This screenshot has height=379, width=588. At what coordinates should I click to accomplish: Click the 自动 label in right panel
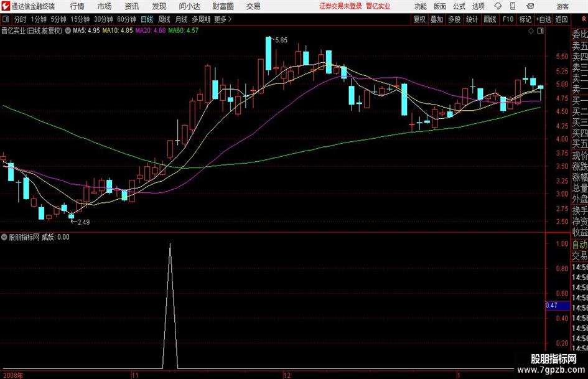point(580,245)
